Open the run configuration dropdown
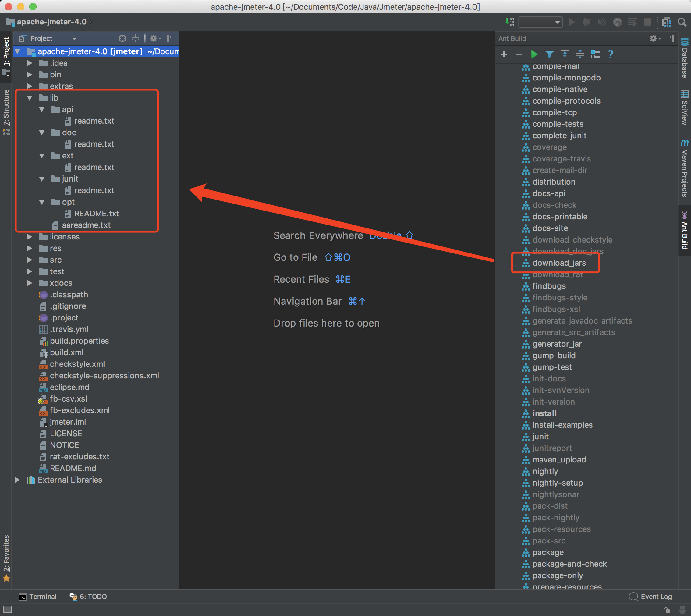Viewport: 691px width, 616px height. click(540, 22)
